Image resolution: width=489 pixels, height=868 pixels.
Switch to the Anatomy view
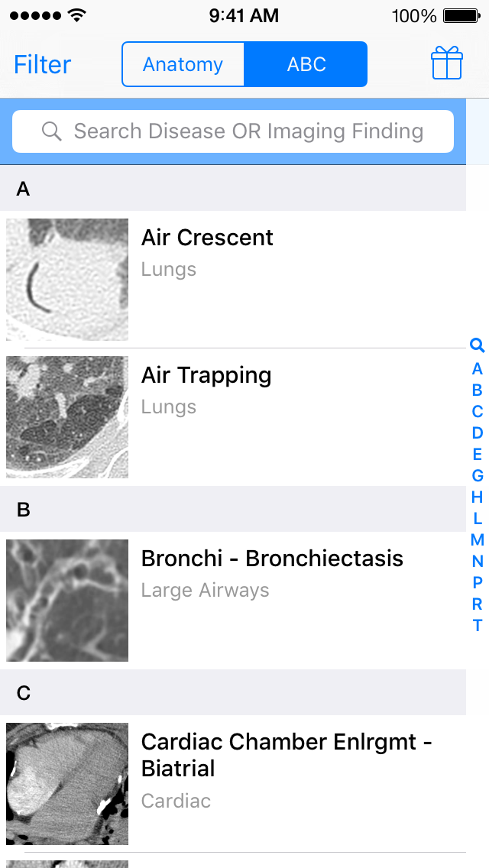183,64
